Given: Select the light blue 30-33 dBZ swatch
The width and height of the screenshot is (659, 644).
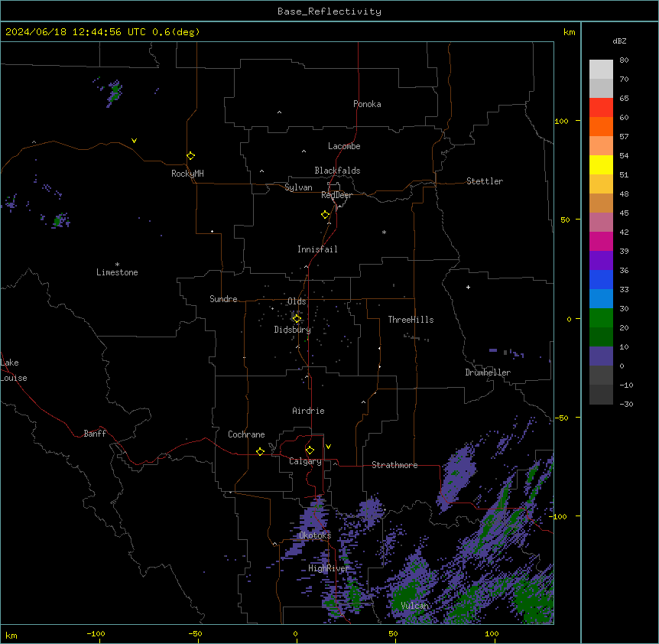Looking at the screenshot, I should [x=601, y=299].
